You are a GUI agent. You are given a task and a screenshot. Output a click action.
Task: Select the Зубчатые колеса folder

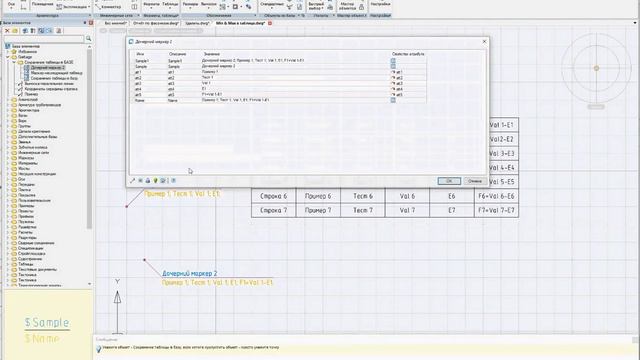click(33, 147)
